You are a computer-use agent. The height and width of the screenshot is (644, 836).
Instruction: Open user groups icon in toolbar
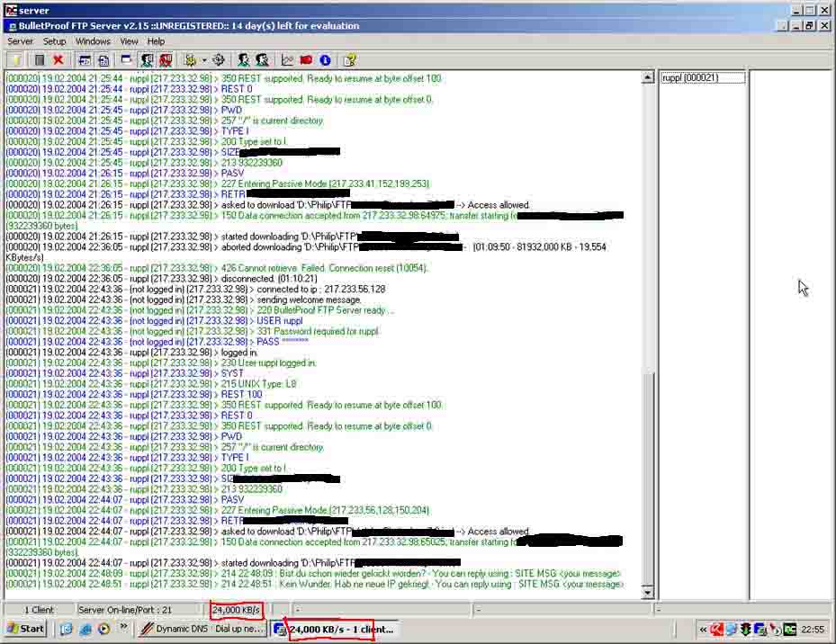262,59
